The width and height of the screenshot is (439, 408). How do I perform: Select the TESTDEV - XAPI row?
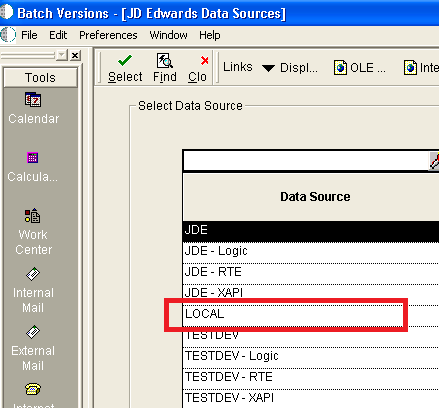[311, 399]
